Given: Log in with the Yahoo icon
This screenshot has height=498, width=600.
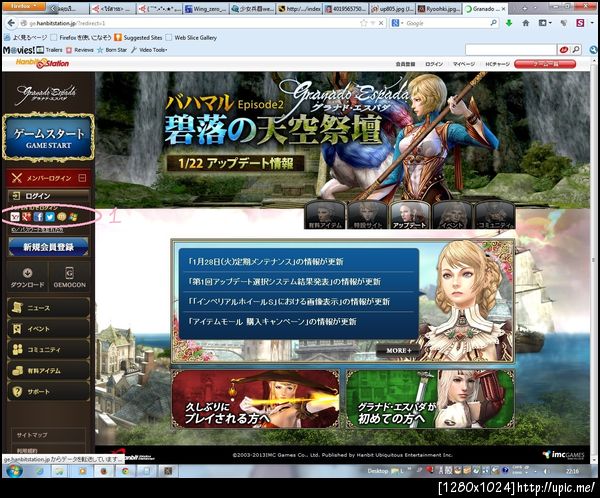Looking at the screenshot, I should point(15,217).
